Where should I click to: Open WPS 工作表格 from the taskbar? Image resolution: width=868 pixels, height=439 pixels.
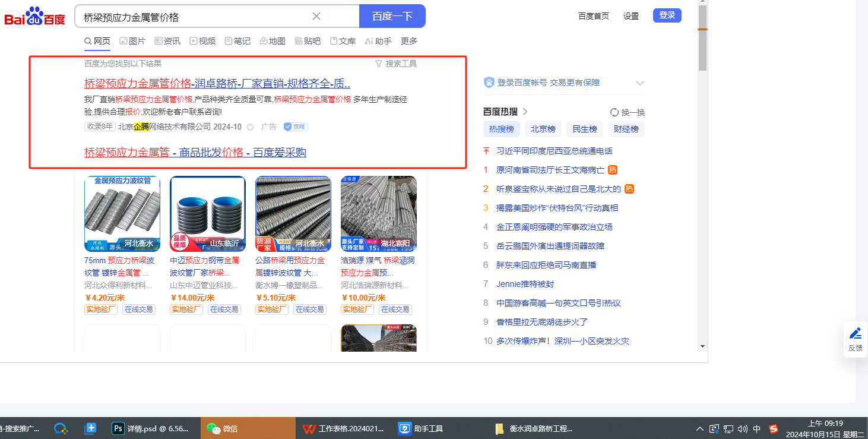pyautogui.click(x=343, y=428)
